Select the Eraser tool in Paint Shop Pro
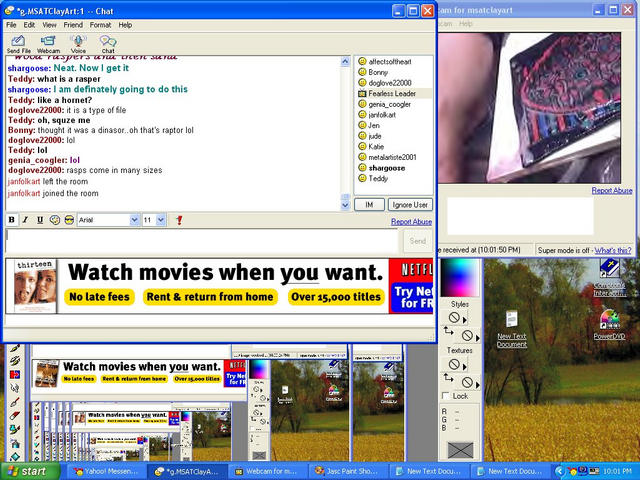This screenshot has width=640, height=480. [x=15, y=416]
